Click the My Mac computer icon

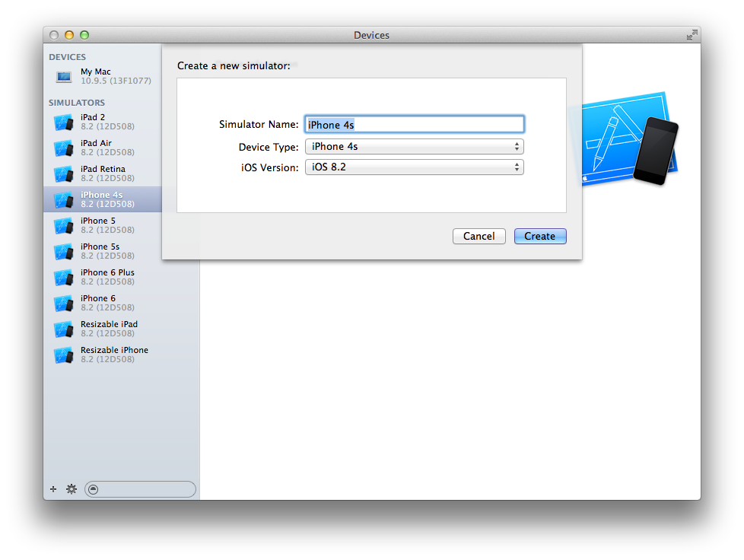click(x=64, y=76)
